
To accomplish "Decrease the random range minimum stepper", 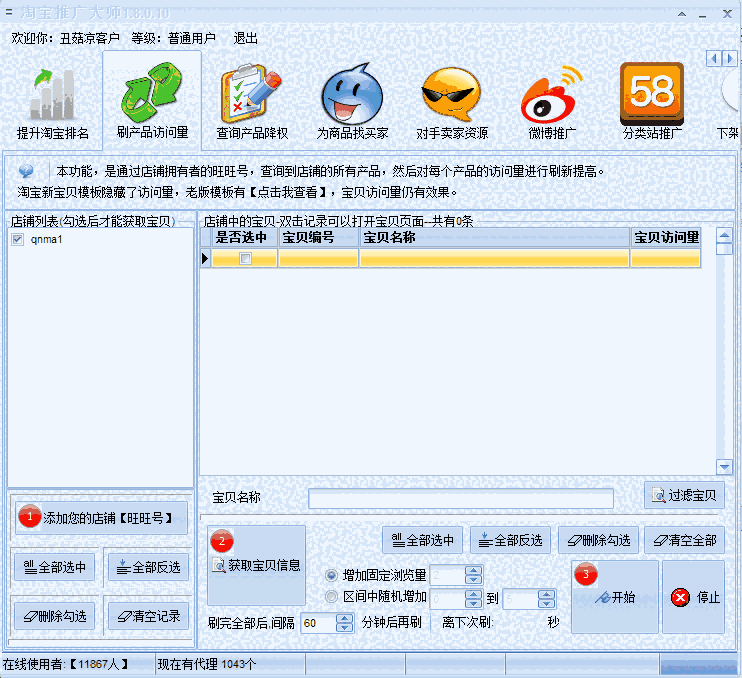I will point(473,603).
